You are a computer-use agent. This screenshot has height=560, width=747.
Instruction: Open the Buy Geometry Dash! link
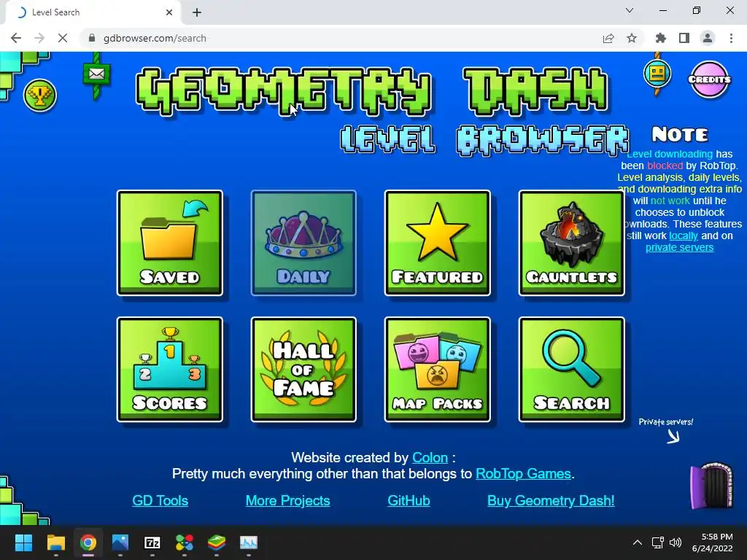[551, 500]
